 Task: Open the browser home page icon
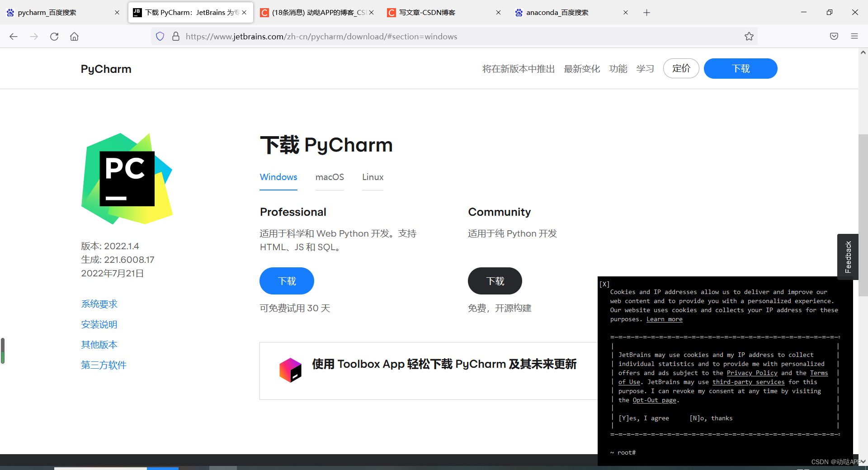coord(74,37)
